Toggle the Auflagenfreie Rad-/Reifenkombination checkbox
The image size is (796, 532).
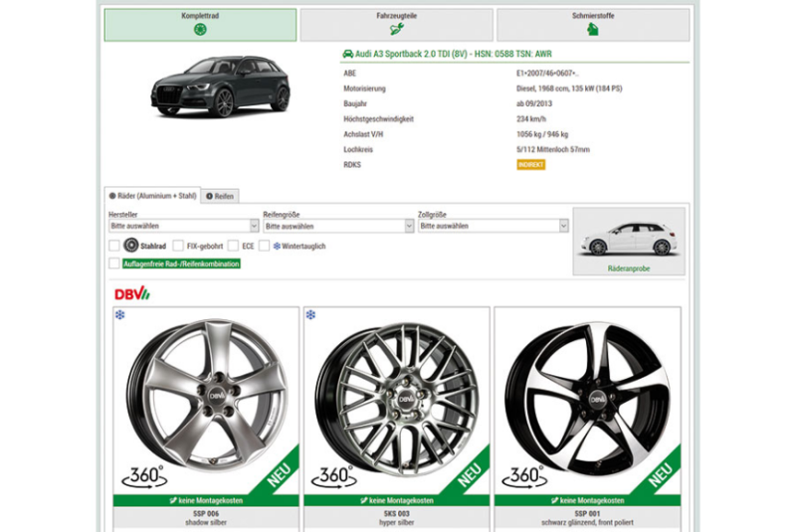(x=114, y=264)
